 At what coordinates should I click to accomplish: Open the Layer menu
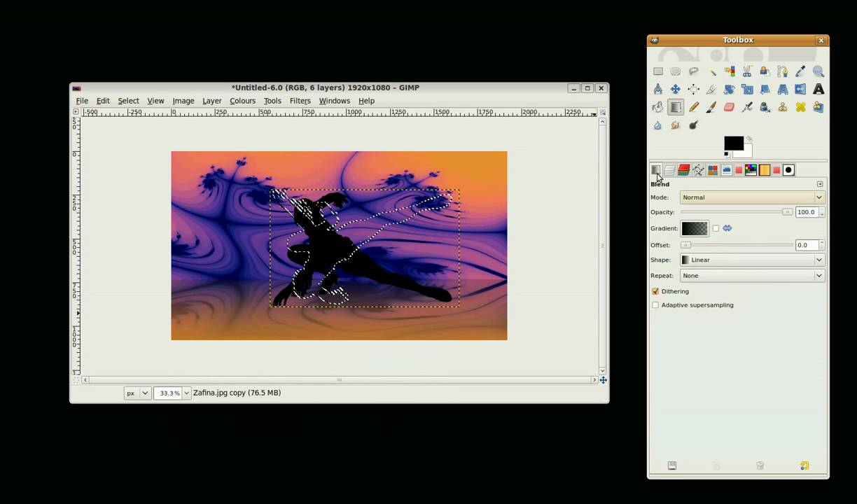coord(212,101)
